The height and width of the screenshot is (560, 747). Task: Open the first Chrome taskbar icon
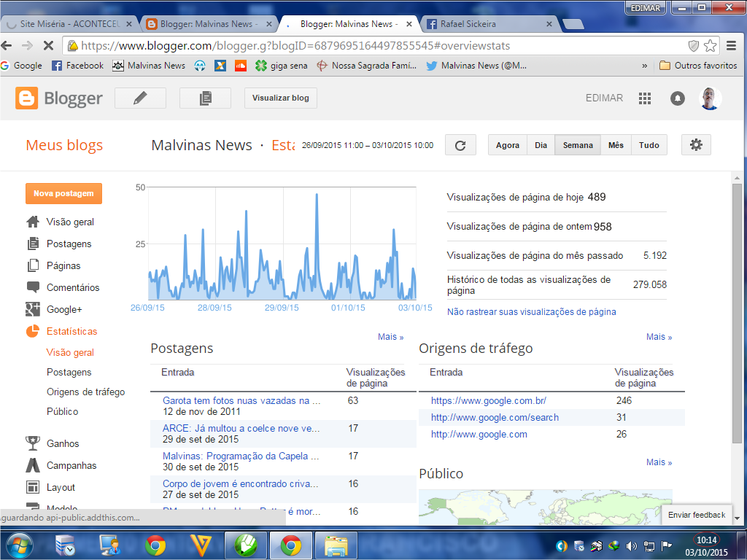[155, 545]
